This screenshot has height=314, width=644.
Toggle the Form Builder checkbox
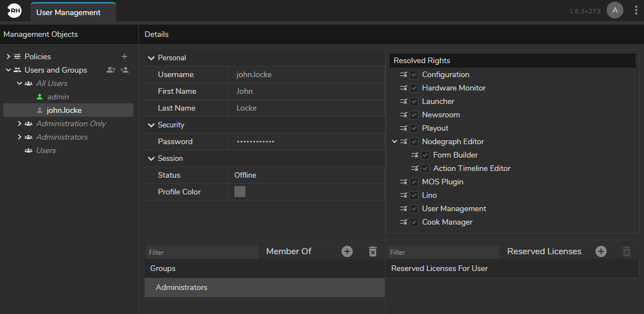tap(425, 155)
